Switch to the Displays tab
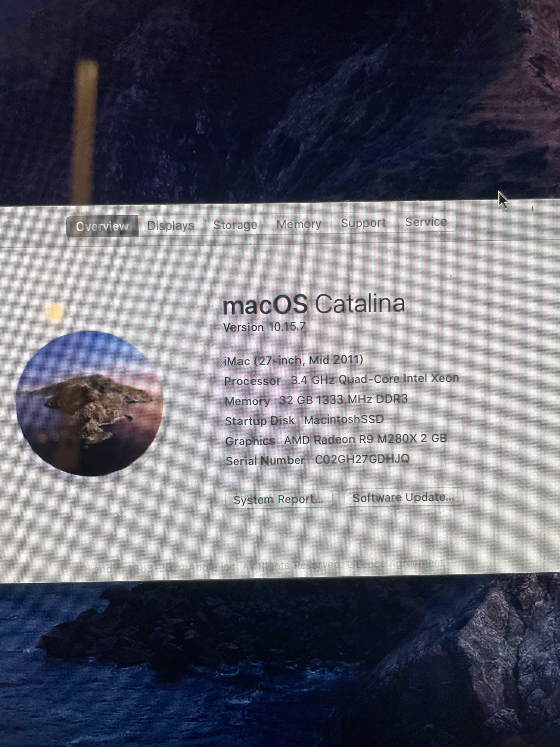560x747 pixels. [171, 225]
